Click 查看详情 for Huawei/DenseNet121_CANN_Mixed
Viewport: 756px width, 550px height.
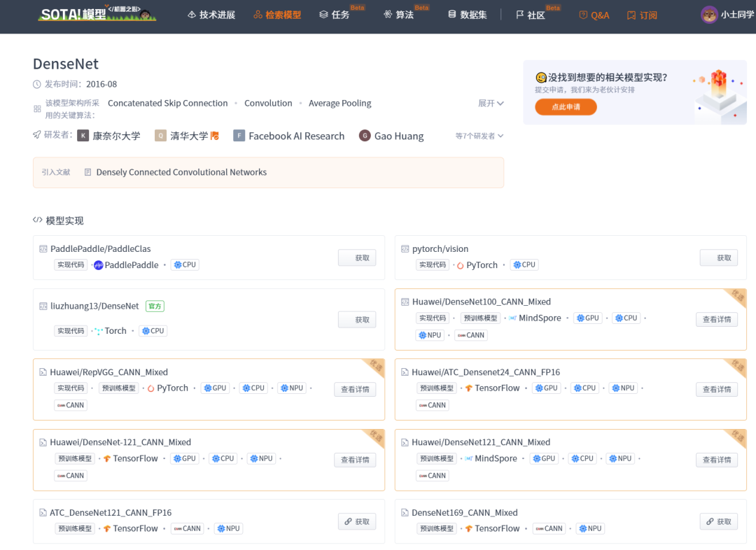point(717,460)
